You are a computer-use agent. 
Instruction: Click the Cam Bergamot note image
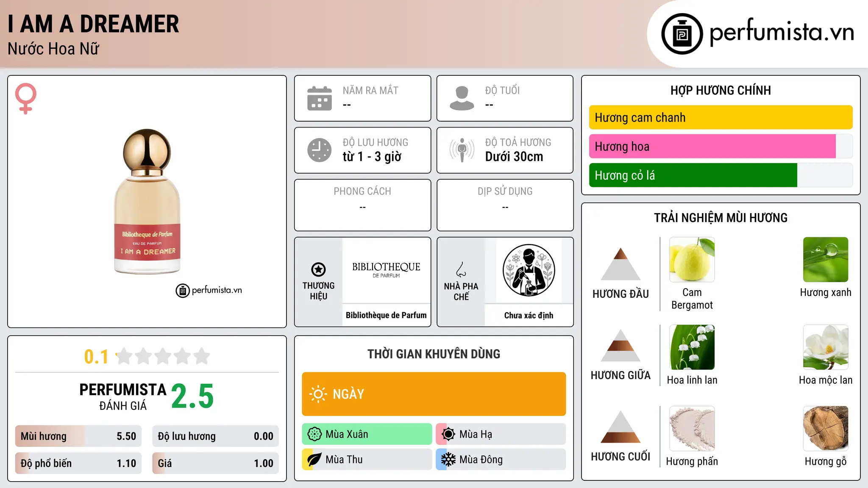click(x=692, y=260)
